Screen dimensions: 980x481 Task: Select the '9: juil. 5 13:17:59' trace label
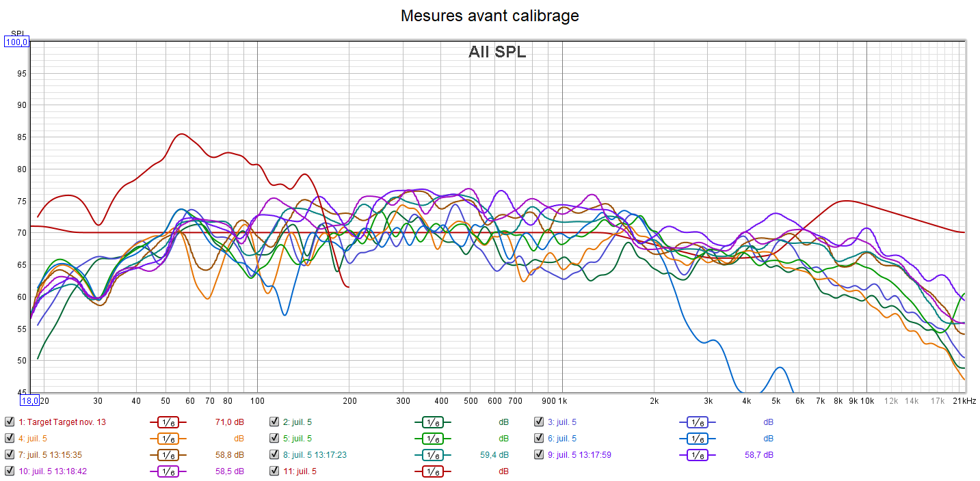[587, 455]
